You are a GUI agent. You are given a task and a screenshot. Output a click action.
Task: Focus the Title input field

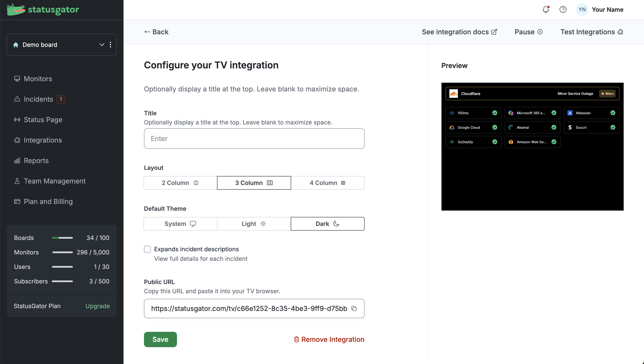(x=254, y=139)
